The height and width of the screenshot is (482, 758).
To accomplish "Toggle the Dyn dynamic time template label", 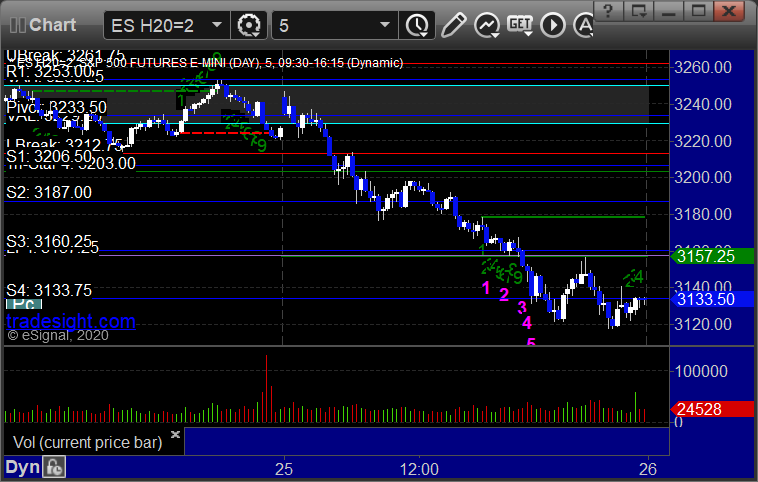I will (x=22, y=467).
